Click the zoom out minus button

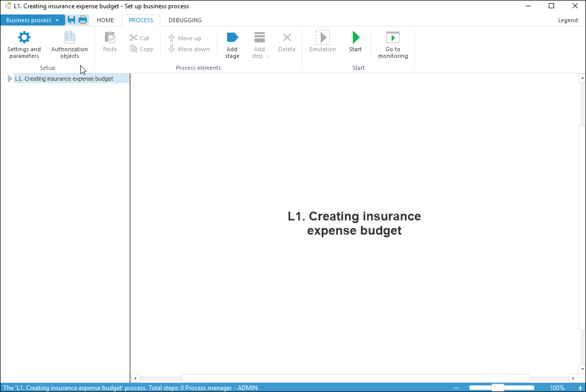tap(456, 388)
